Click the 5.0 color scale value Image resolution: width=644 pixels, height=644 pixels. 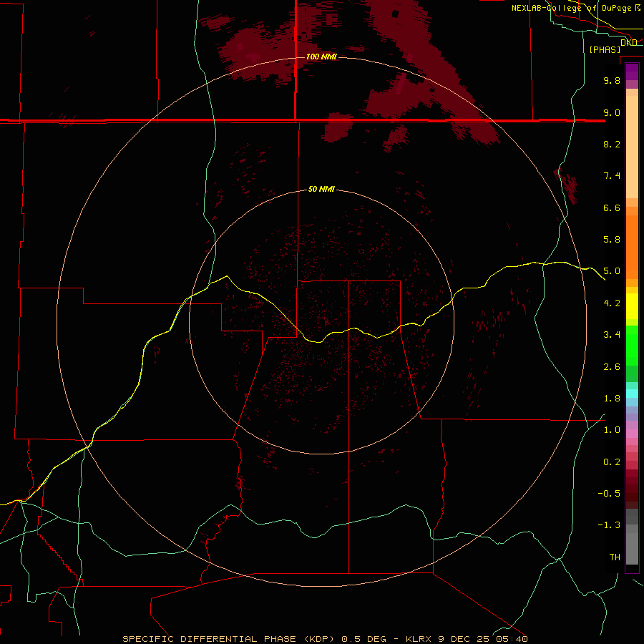tap(612, 271)
